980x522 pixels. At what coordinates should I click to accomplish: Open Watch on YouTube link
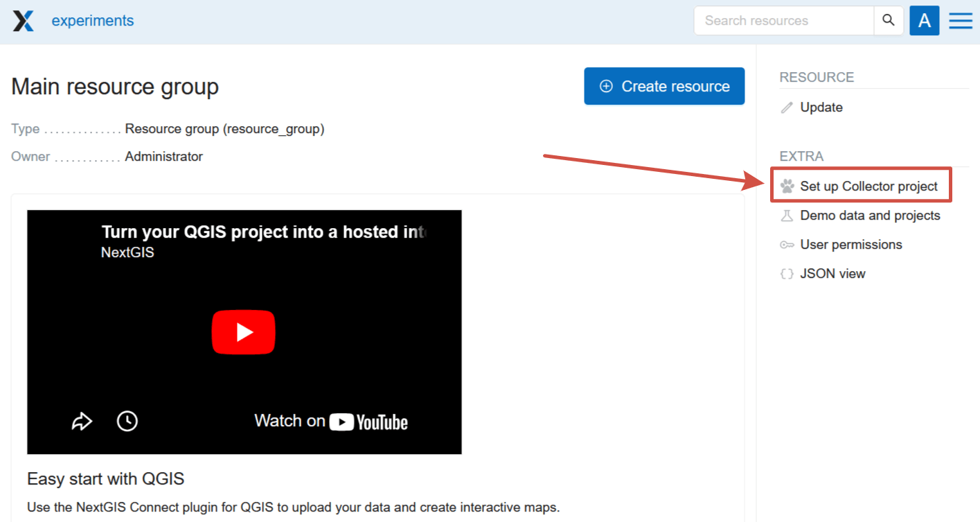coord(330,421)
